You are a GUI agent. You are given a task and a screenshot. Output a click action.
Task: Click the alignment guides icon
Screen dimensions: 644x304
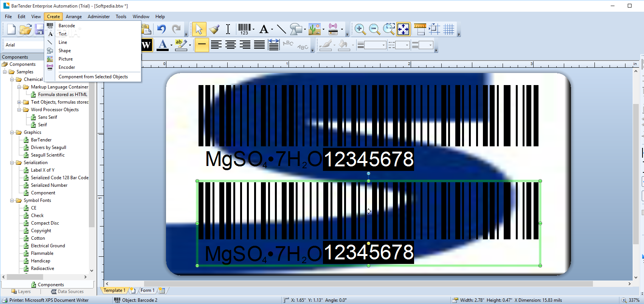click(x=434, y=29)
